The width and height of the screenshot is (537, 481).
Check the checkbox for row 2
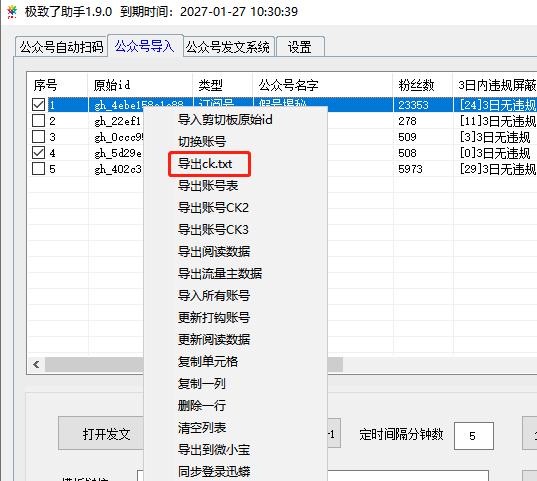38,121
